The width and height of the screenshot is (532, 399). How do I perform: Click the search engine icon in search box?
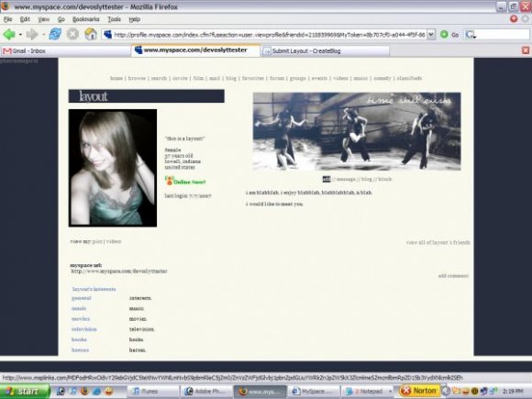click(x=471, y=34)
